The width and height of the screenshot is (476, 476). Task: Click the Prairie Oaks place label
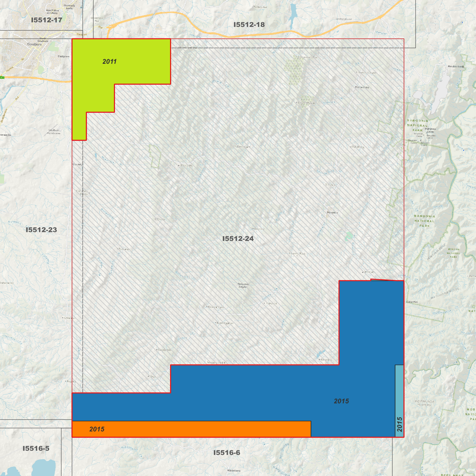click(x=362, y=88)
